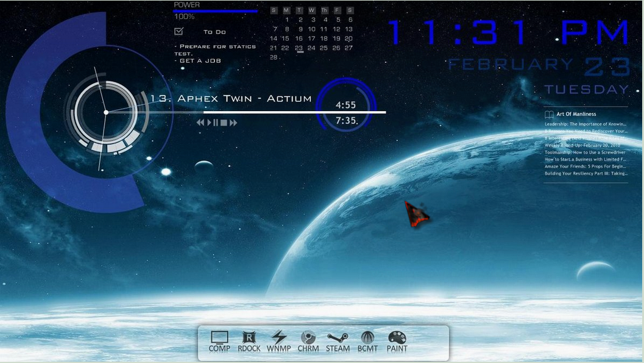Click the 100% power percentage text

pyautogui.click(x=185, y=17)
